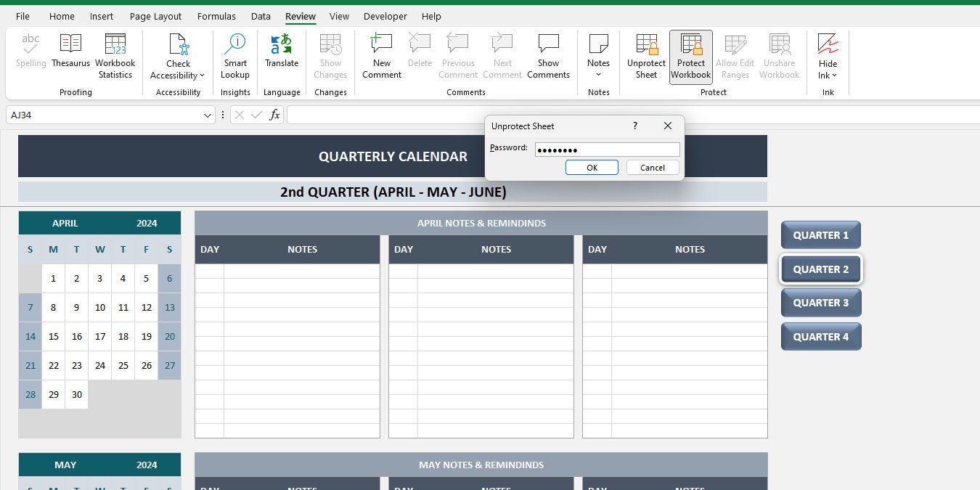Switch to the View tab
Screen dimensions: 980x490
click(x=339, y=16)
